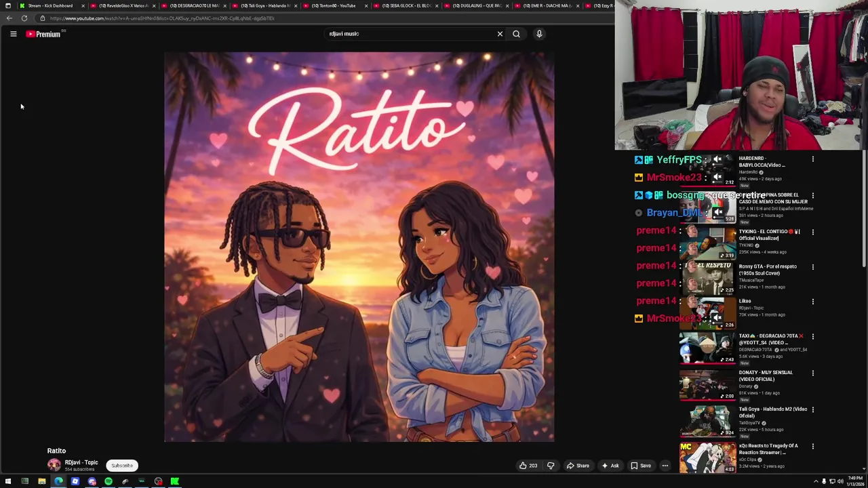Image resolution: width=868 pixels, height=488 pixels.
Task: Open the RDjavi channel avatar
Action: pyautogui.click(x=54, y=465)
